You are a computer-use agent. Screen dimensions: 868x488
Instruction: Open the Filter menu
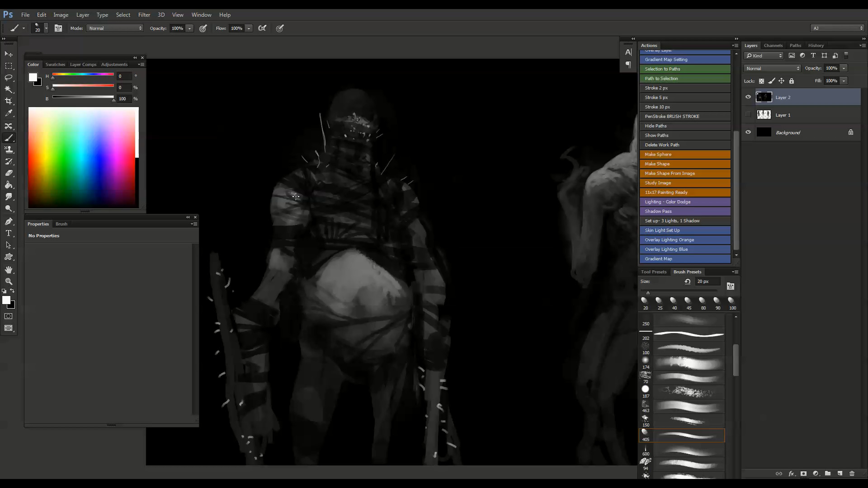[144, 14]
